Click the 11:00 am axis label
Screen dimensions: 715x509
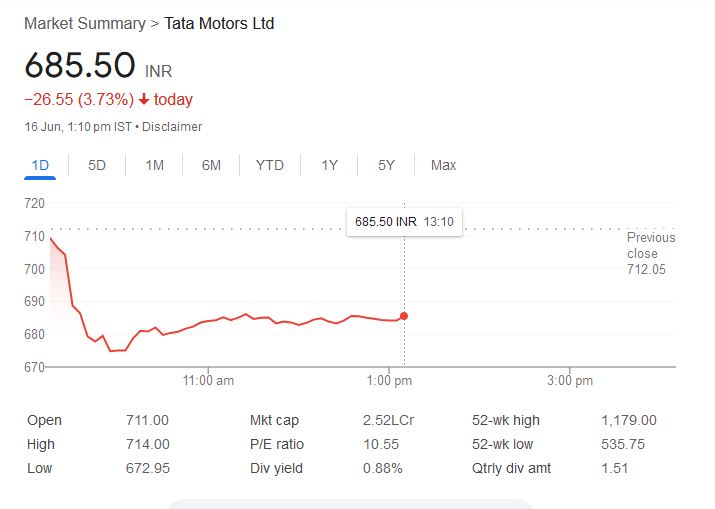tap(210, 381)
